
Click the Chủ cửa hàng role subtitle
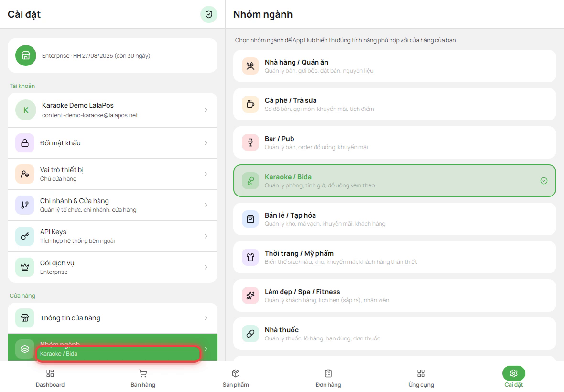(x=58, y=179)
